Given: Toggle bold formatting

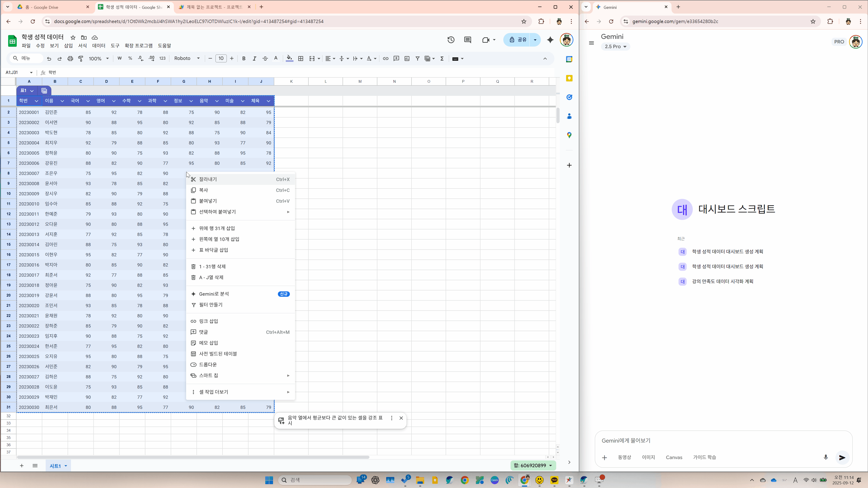Looking at the screenshot, I should pyautogui.click(x=244, y=59).
